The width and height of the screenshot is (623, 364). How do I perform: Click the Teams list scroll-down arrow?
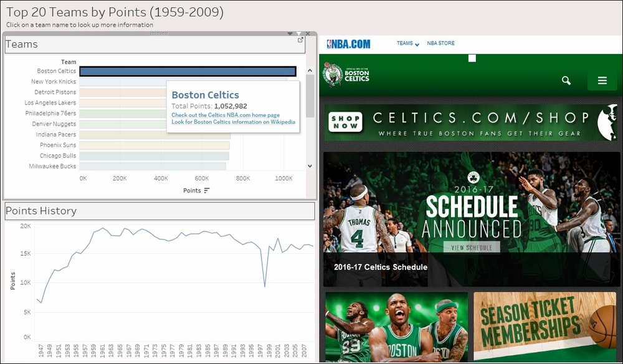310,166
